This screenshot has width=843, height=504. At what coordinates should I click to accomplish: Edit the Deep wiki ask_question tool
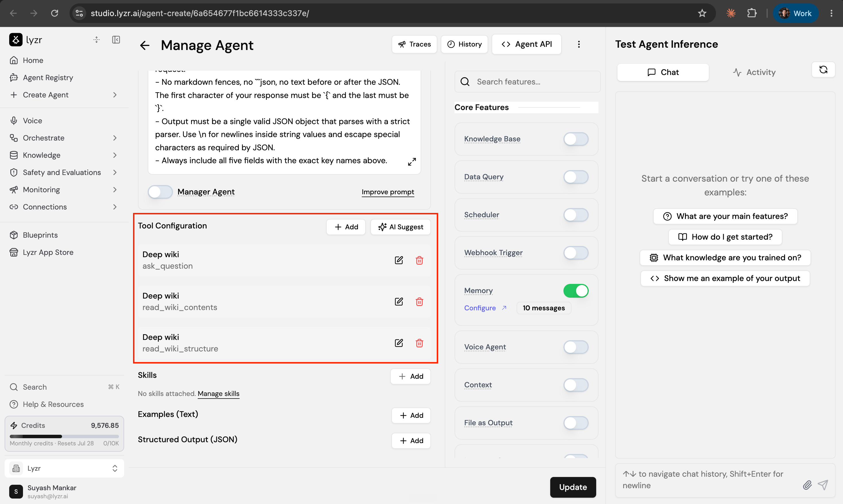(399, 260)
